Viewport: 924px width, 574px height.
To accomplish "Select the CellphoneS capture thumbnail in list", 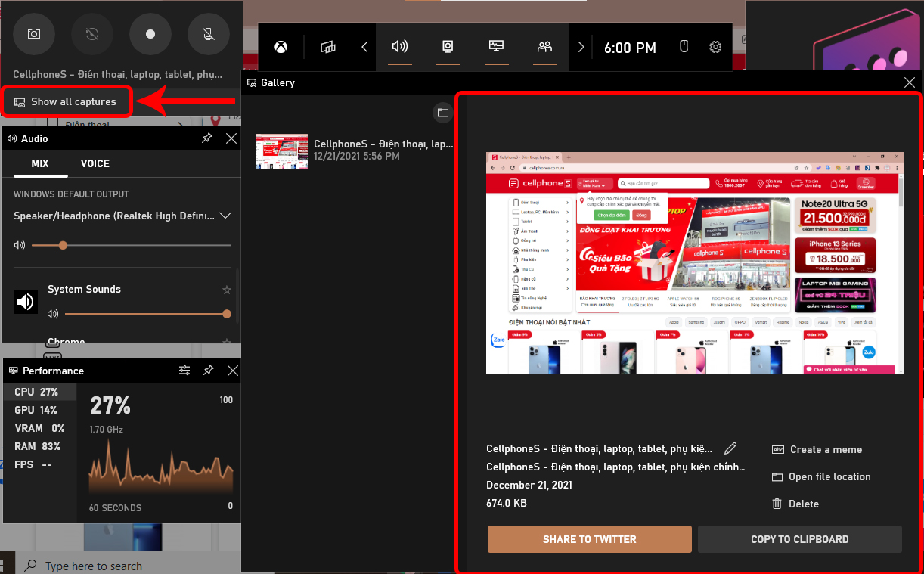I will [281, 151].
